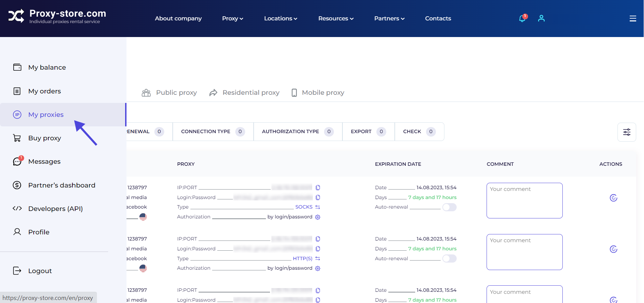Click the shopping cart icon
Screen dimensions: 644x303
(x=17, y=138)
